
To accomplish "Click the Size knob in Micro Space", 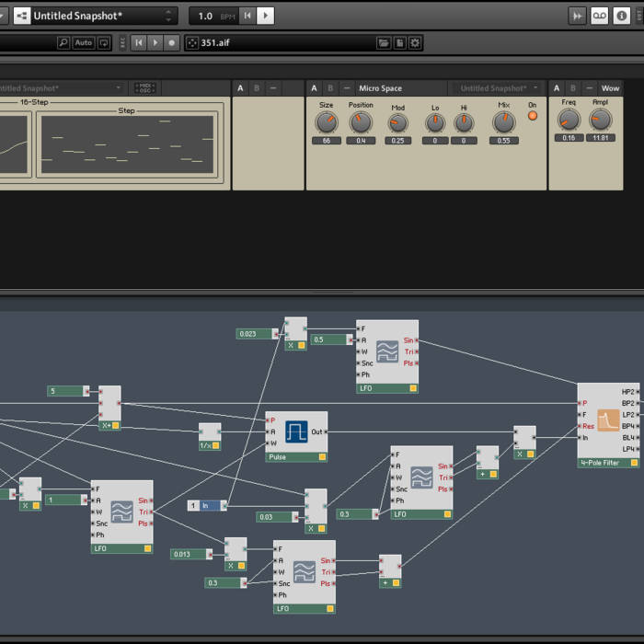I will [x=327, y=121].
